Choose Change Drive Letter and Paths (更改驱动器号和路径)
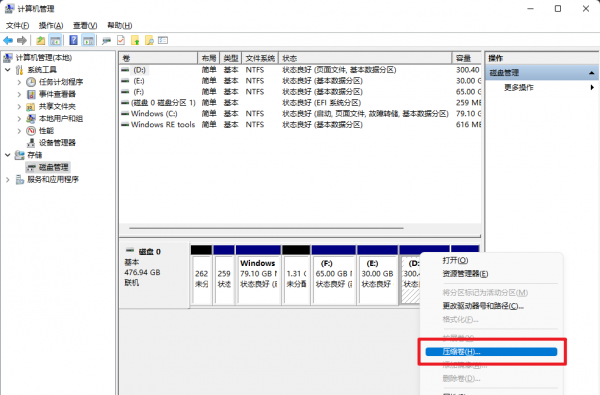Screen dimensions: 600x395 483,306
